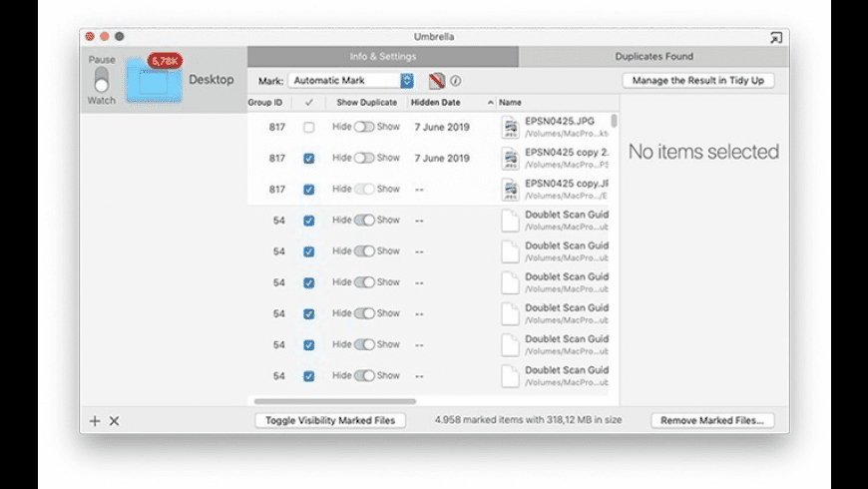This screenshot has width=868, height=489.
Task: Click Toggle Visibility Marked Files button
Action: click(x=330, y=420)
